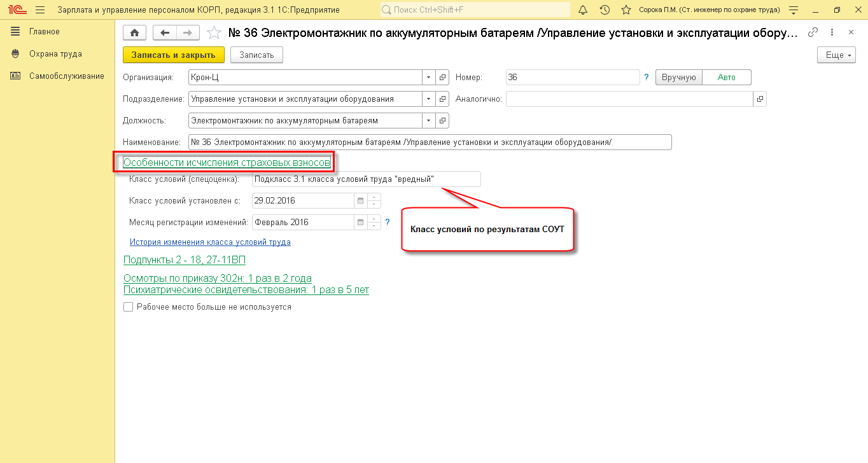
Task: Show notifications via the bell icon
Action: pyautogui.click(x=583, y=10)
